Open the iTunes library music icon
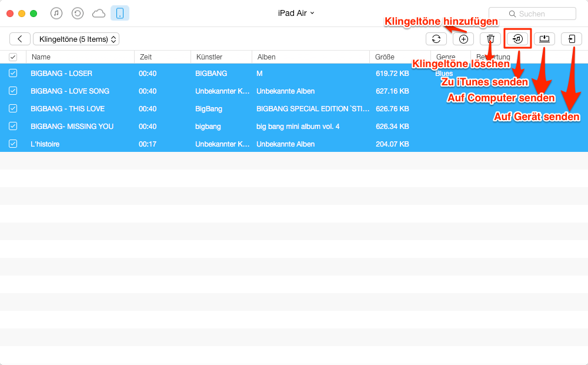588x365 pixels. (x=56, y=14)
